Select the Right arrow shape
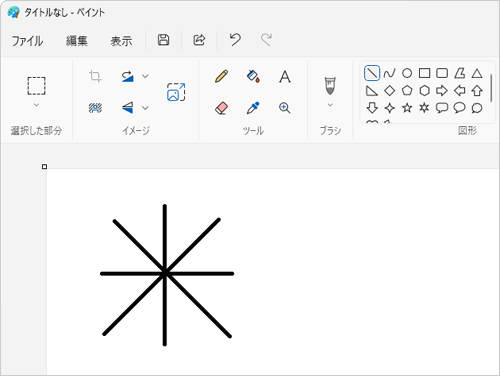500x376 pixels. tap(442, 91)
